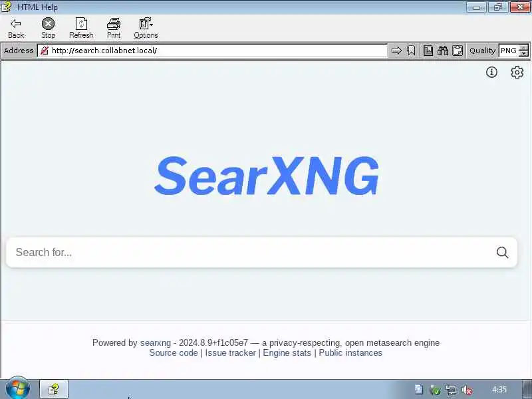Image resolution: width=532 pixels, height=399 pixels.
Task: Click the HTML Help title bar icon
Action: click(6, 7)
